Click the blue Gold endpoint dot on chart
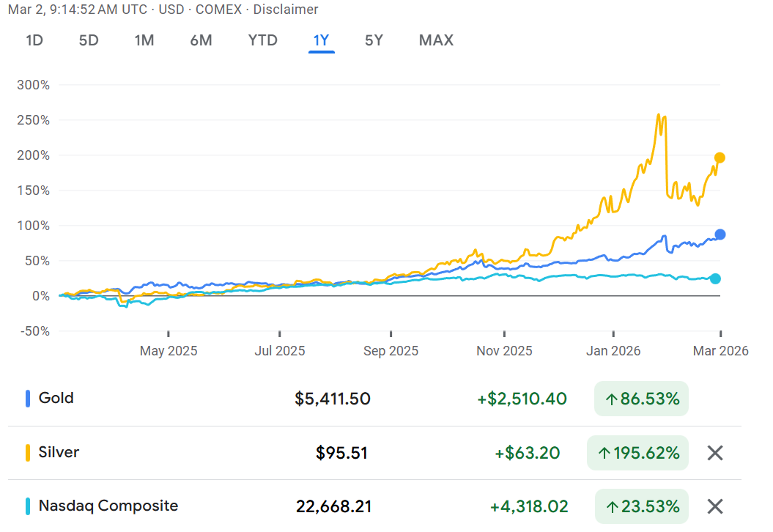Viewport: 773px width, 532px height. [720, 234]
